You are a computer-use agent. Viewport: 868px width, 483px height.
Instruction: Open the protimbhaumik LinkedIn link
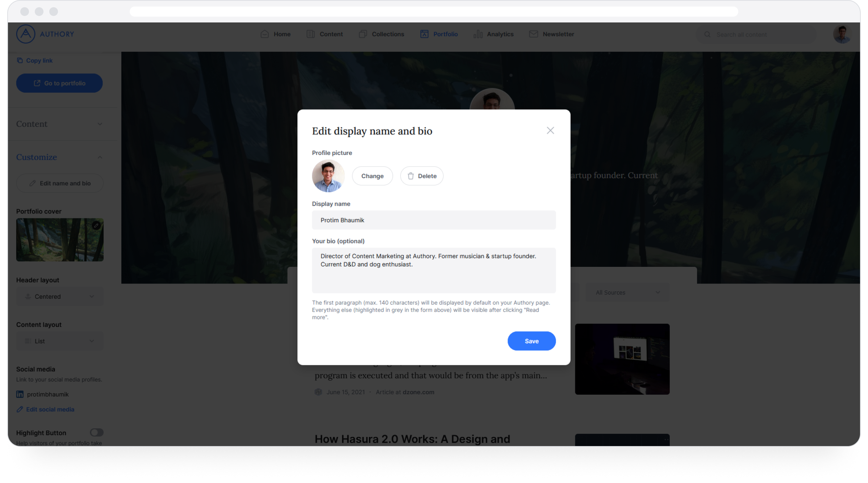[47, 394]
